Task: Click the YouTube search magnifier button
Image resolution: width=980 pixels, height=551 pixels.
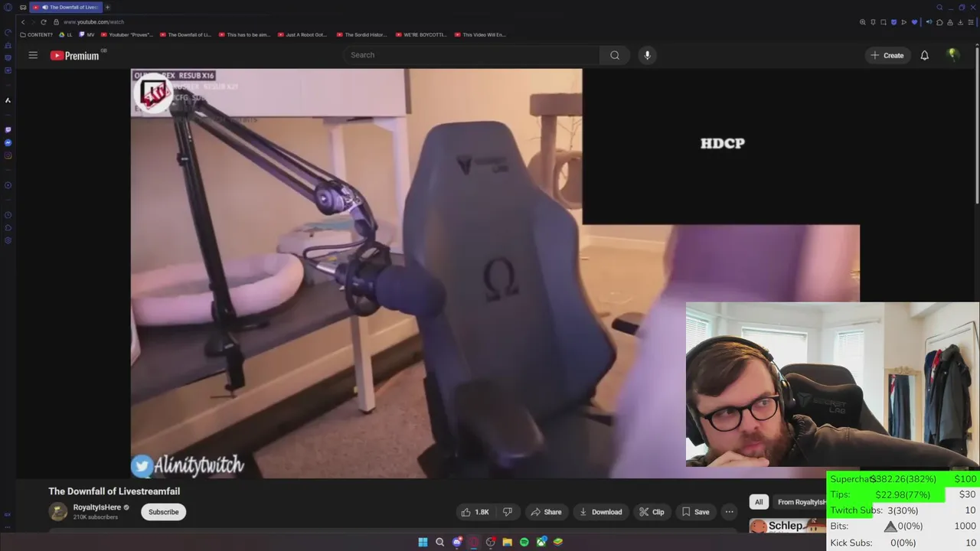Action: tap(615, 55)
